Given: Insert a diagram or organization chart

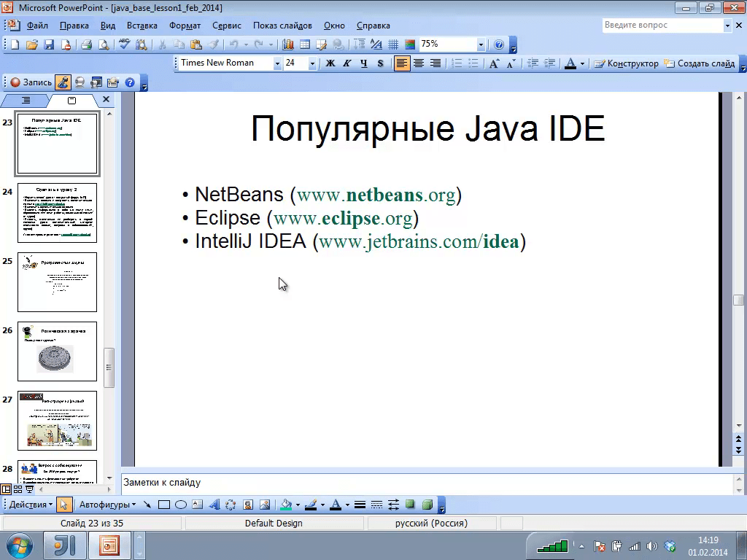Looking at the screenshot, I should pyautogui.click(x=231, y=505).
